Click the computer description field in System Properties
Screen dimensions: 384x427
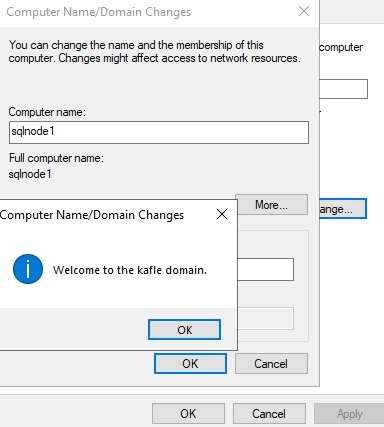(344, 89)
